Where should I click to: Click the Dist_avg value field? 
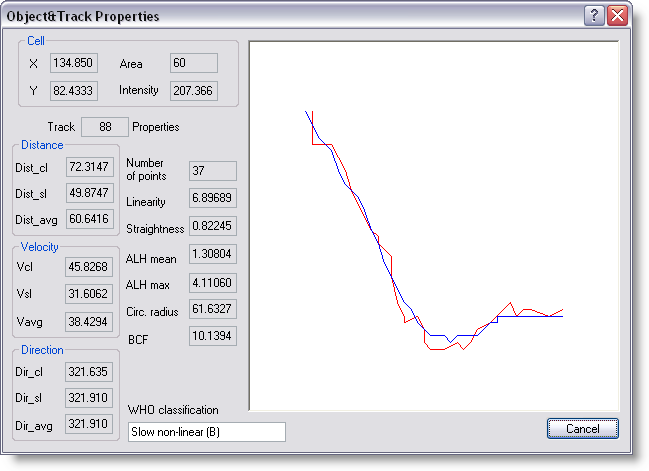[x=92, y=218]
